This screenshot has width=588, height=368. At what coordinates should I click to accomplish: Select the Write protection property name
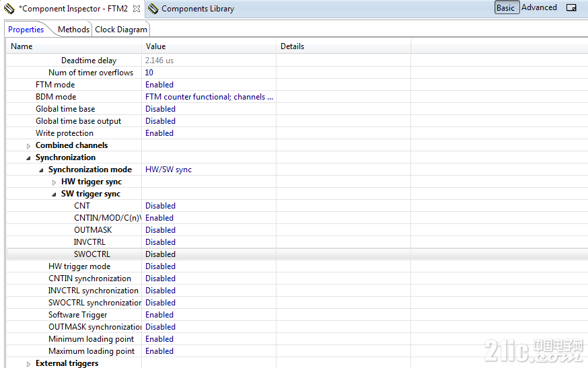[x=65, y=133]
